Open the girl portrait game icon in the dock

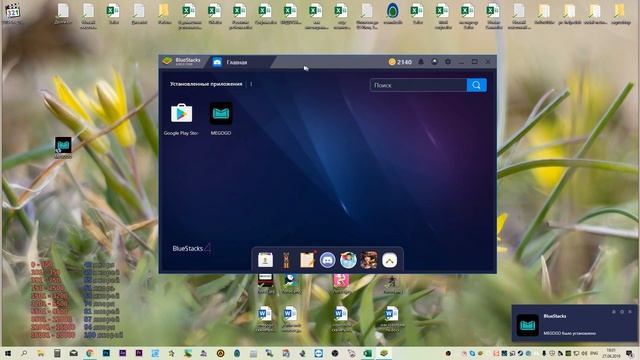coord(369,260)
